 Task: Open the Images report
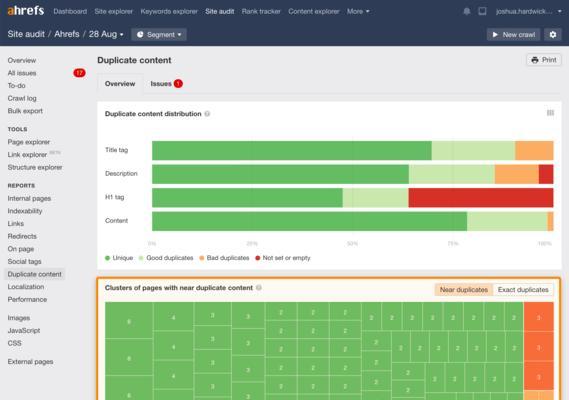(19, 318)
